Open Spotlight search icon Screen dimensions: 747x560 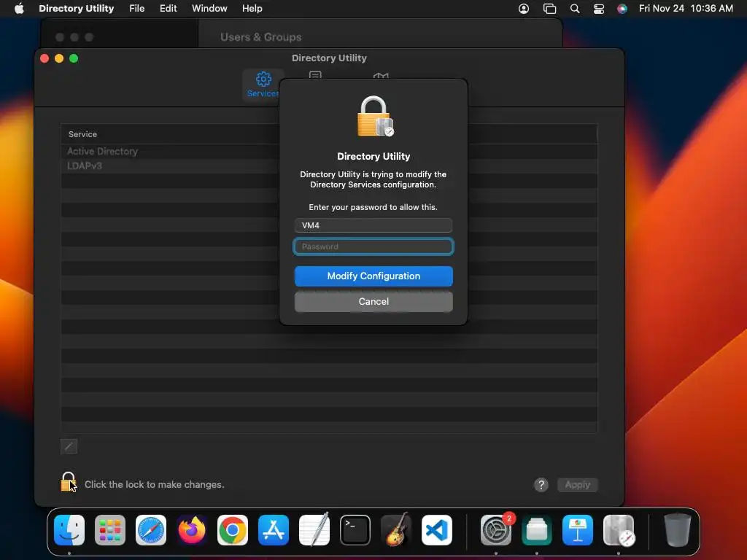pos(575,9)
